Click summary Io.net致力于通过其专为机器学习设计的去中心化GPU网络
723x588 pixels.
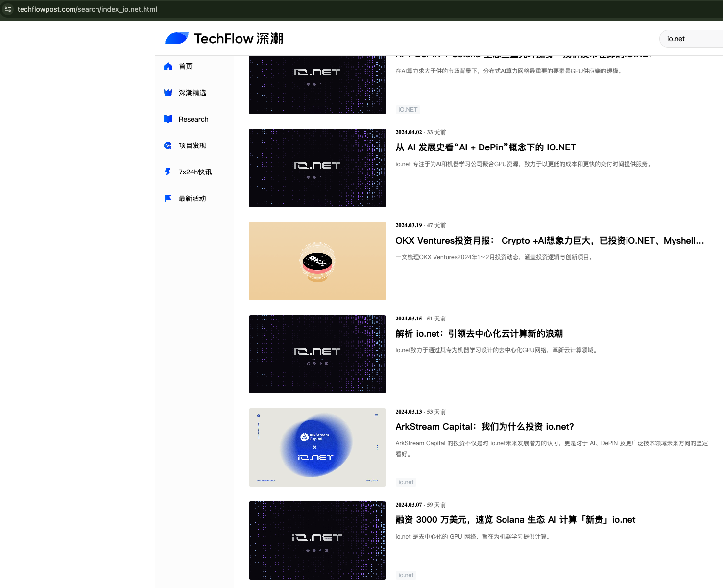[497, 350]
